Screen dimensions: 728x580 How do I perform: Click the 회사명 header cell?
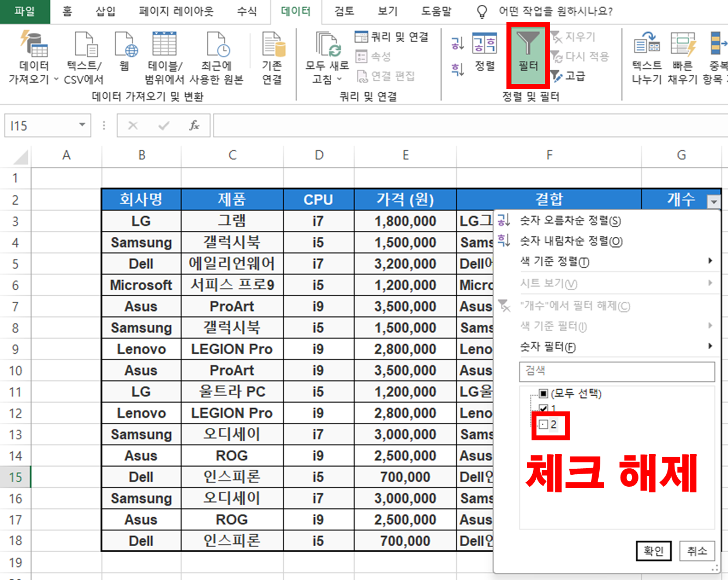pyautogui.click(x=141, y=200)
